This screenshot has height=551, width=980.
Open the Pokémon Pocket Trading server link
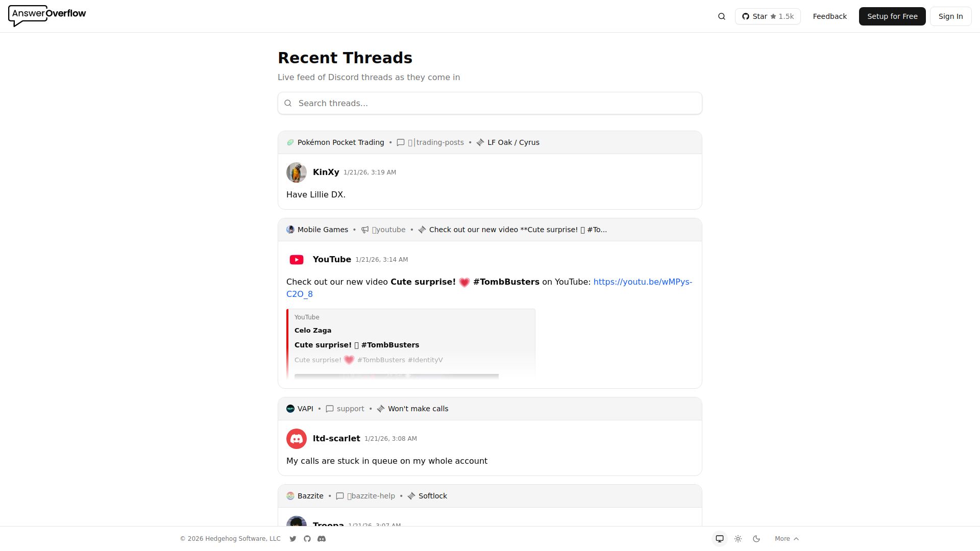[x=340, y=142]
